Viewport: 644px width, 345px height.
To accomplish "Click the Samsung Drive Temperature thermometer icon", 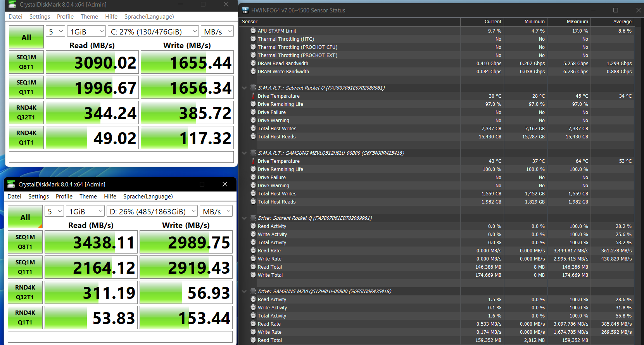I will 253,161.
